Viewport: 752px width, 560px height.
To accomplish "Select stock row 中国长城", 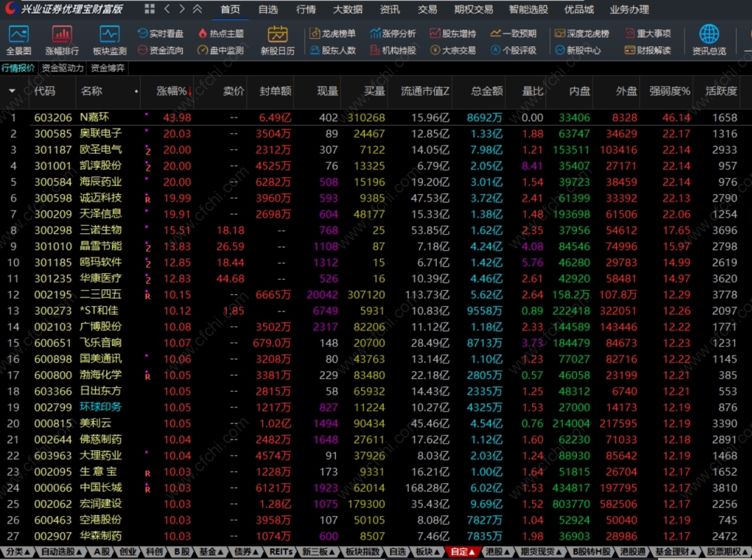I will coord(376,488).
